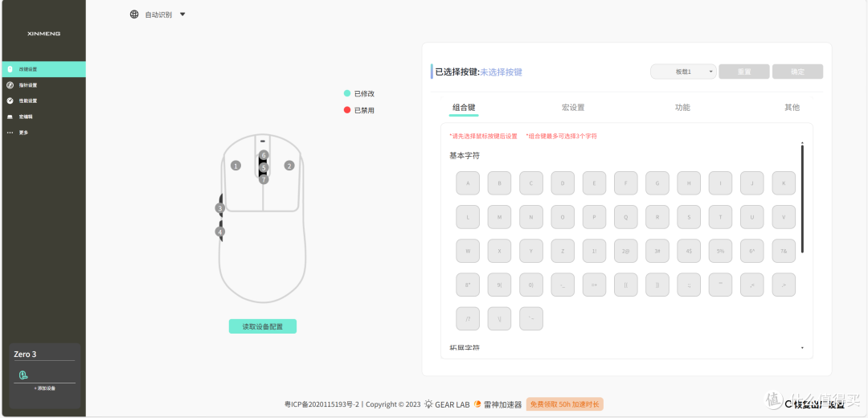Select the Z key
Screen dimensions: 868x418
coord(563,251)
